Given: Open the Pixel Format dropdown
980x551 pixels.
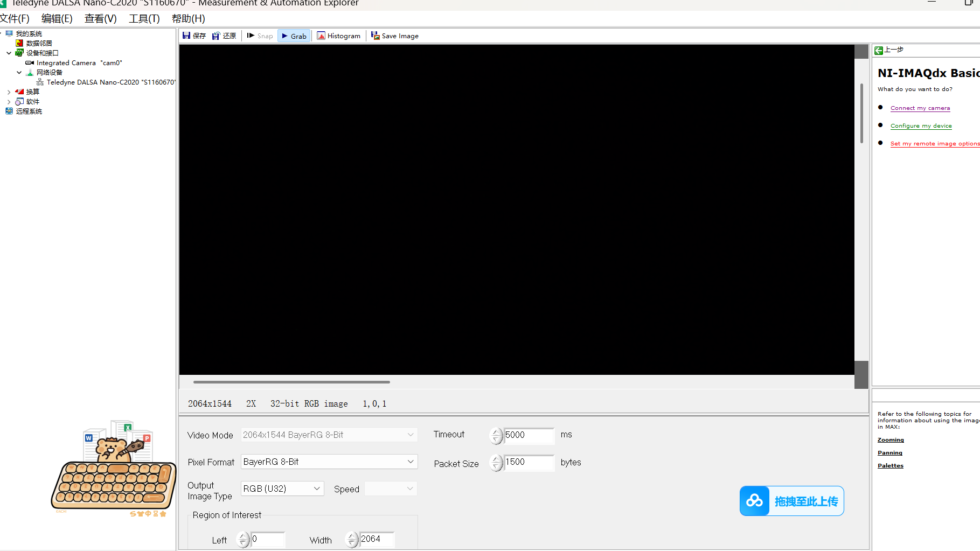Looking at the screenshot, I should (329, 462).
